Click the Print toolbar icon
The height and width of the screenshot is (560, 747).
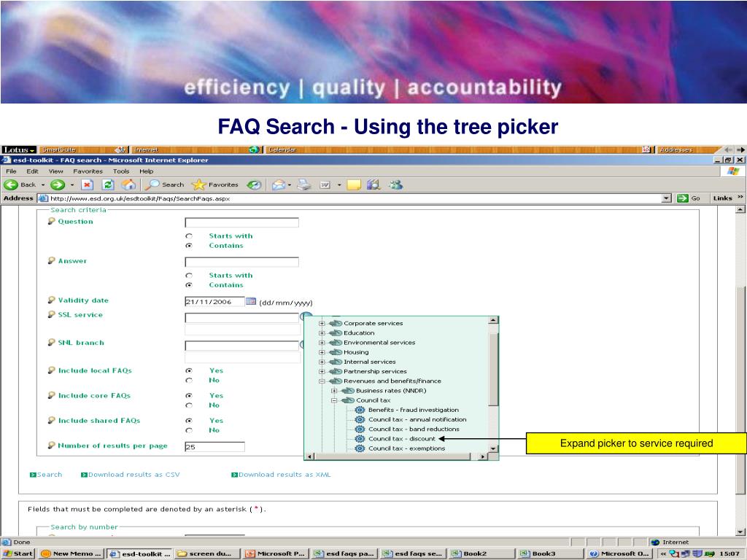(x=304, y=184)
